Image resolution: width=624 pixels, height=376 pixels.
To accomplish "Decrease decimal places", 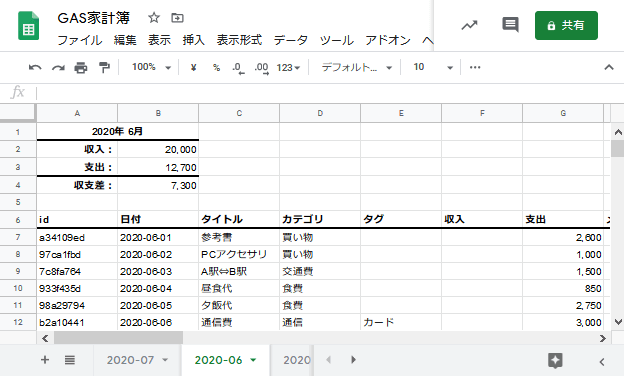I will [x=238, y=68].
